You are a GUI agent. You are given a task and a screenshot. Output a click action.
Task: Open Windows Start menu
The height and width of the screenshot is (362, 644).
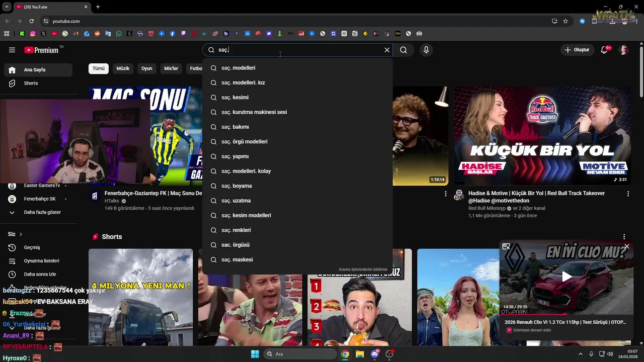(255, 354)
